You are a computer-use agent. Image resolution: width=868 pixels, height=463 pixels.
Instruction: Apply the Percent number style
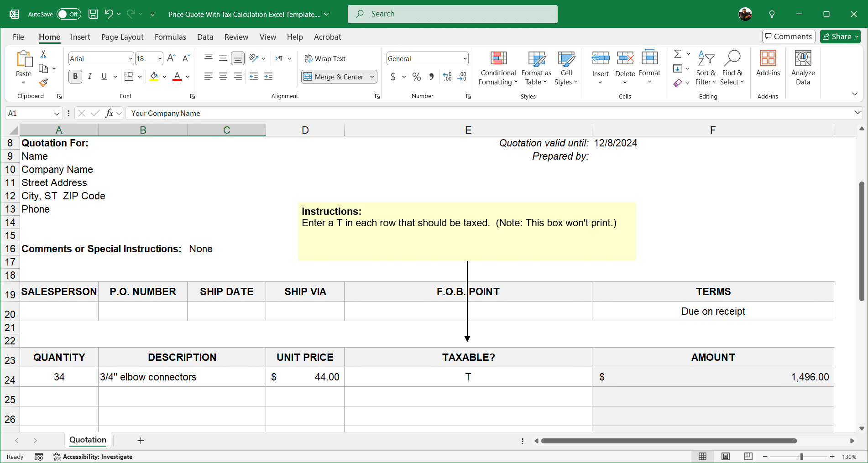click(416, 77)
